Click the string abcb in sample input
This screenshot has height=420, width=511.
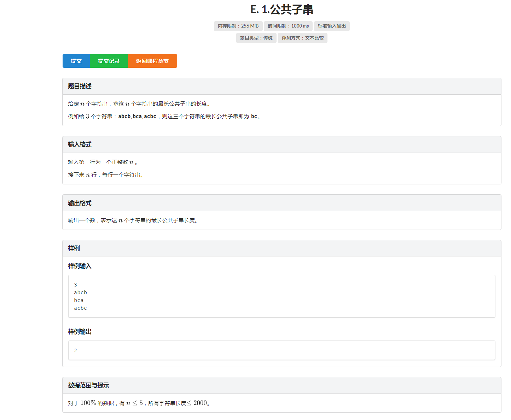81,292
